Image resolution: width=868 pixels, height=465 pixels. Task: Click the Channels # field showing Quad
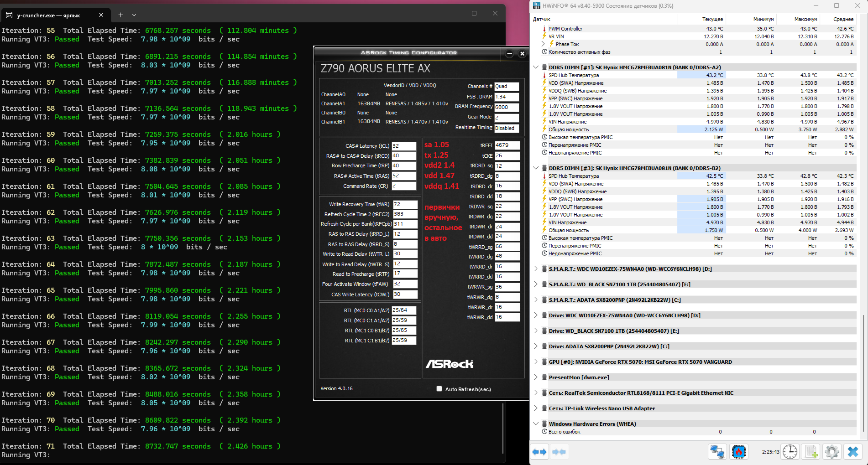pos(507,86)
